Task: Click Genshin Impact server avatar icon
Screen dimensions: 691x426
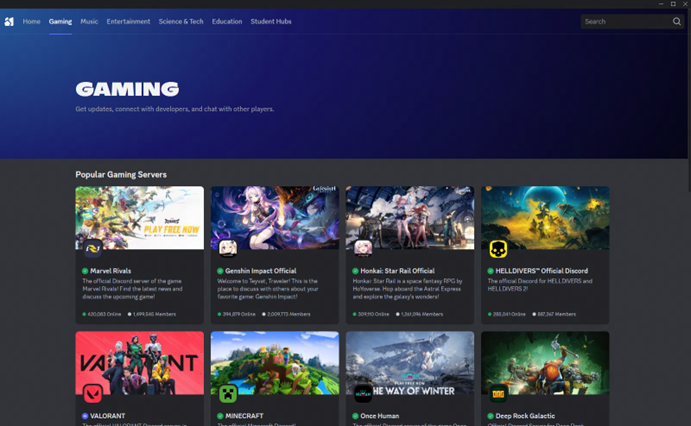Action: 228,249
